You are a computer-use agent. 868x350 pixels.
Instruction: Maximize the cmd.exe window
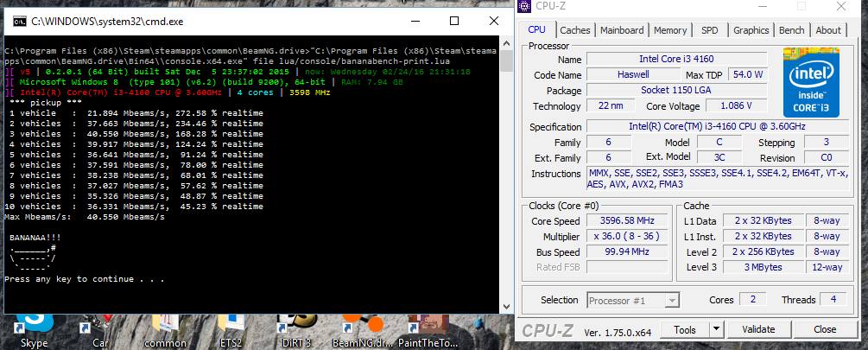coord(454,21)
